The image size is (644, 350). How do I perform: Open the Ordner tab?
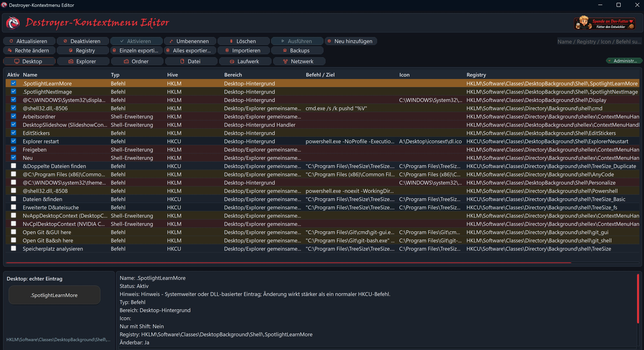[137, 61]
